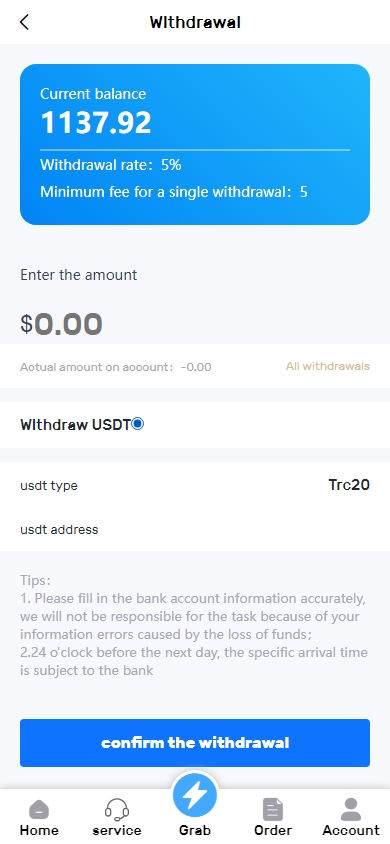The height and width of the screenshot is (844, 390).
Task: Select the Withdraw USDT radio button
Action: [x=138, y=424]
